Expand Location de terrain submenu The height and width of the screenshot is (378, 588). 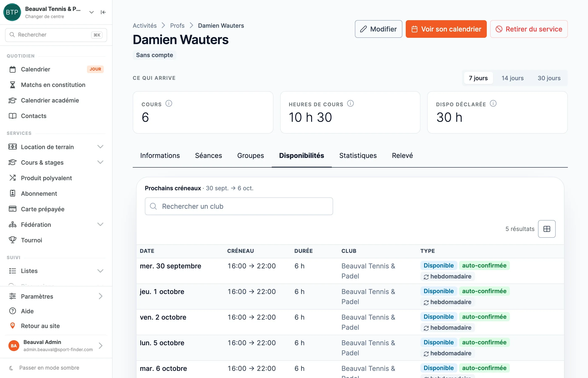tap(100, 147)
